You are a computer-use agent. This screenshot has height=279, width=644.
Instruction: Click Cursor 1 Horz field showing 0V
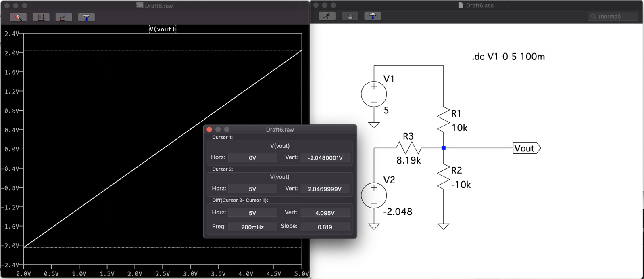252,157
